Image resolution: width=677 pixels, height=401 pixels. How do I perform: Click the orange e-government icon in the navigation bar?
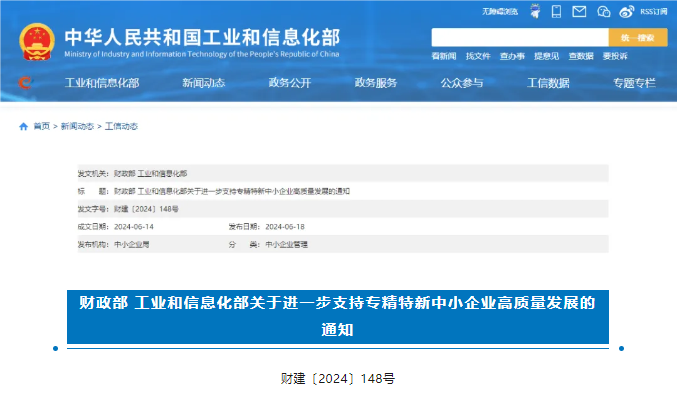[25, 82]
